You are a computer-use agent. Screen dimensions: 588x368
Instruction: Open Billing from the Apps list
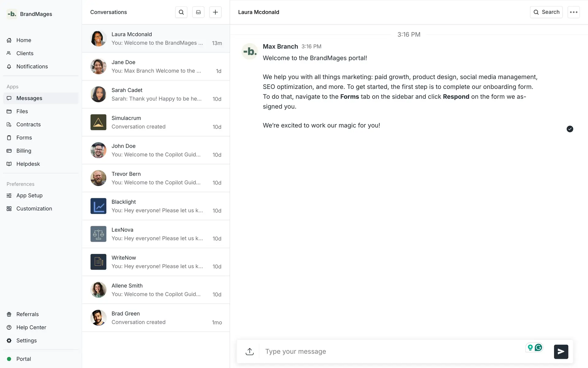point(24,151)
